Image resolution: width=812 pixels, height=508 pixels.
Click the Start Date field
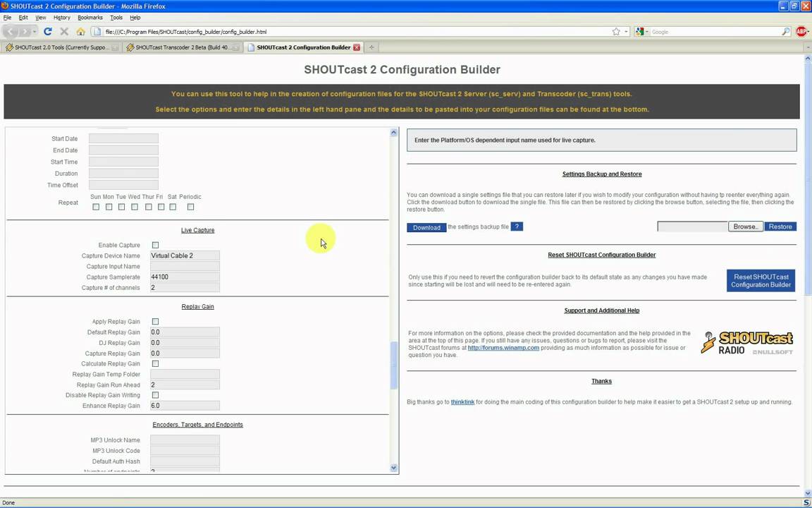123,138
